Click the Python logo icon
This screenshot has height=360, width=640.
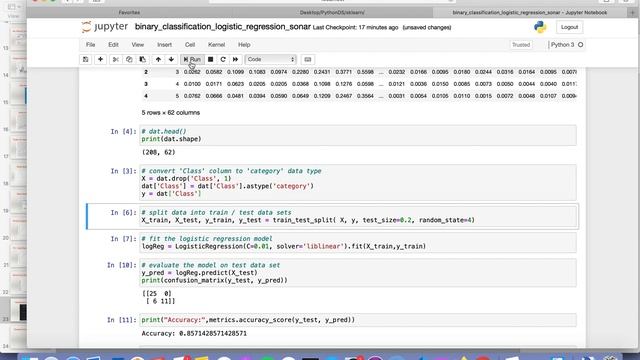[x=540, y=27]
